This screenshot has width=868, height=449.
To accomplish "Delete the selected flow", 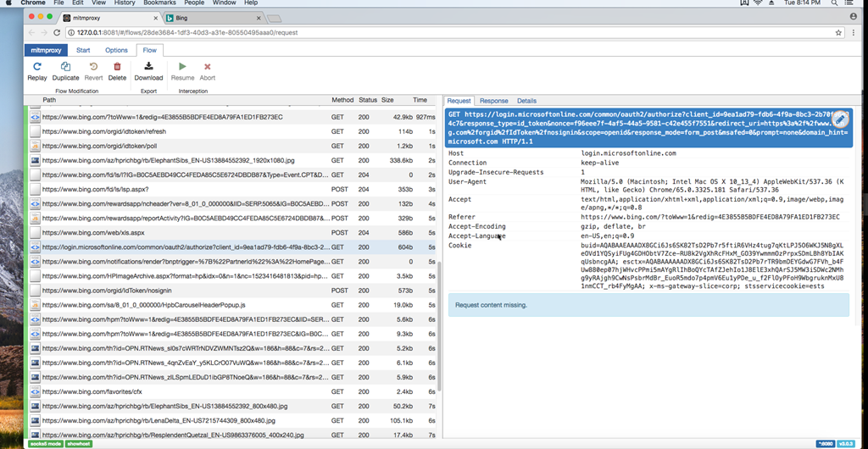I will pos(117,72).
